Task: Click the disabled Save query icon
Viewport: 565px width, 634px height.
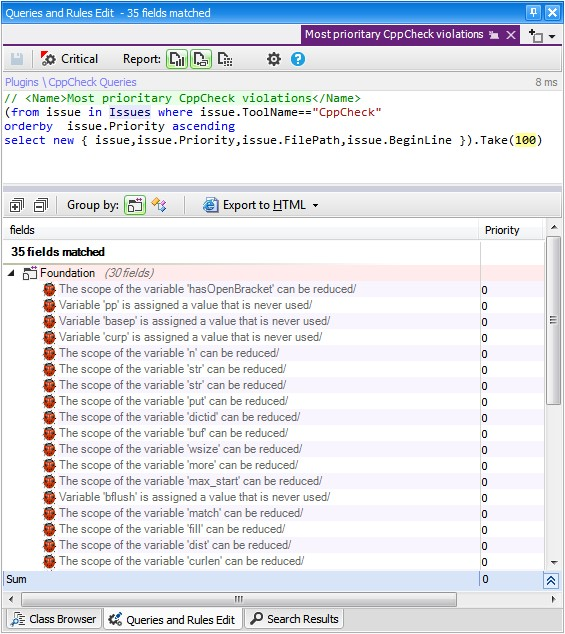Action: pyautogui.click(x=17, y=59)
